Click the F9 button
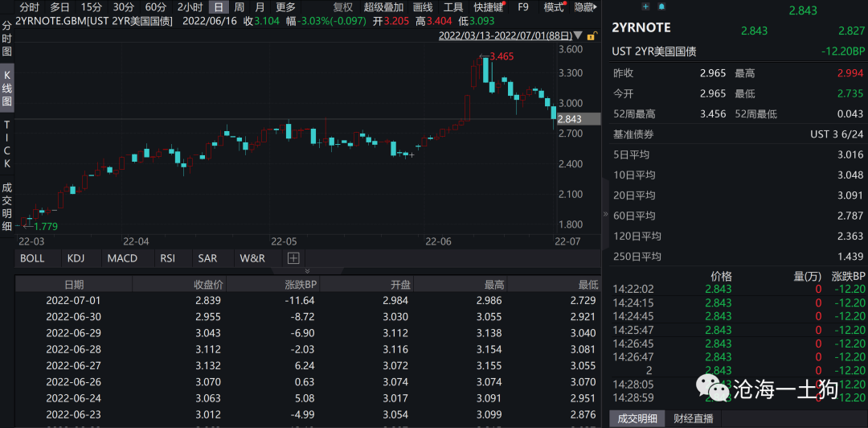The width and height of the screenshot is (868, 428). [523, 7]
